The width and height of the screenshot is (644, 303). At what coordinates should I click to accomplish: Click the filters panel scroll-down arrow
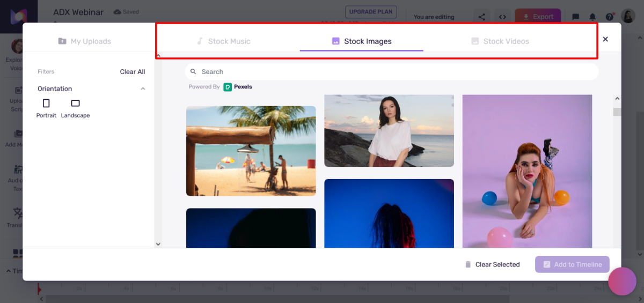click(158, 243)
